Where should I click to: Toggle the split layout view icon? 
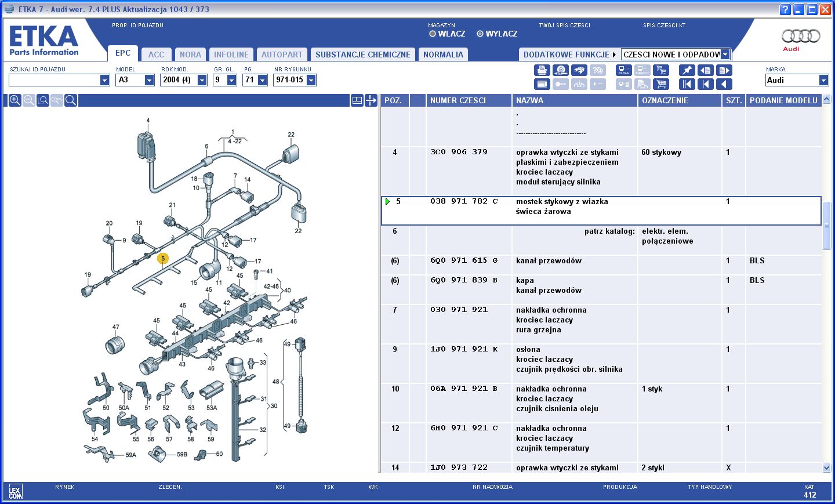pyautogui.click(x=357, y=100)
